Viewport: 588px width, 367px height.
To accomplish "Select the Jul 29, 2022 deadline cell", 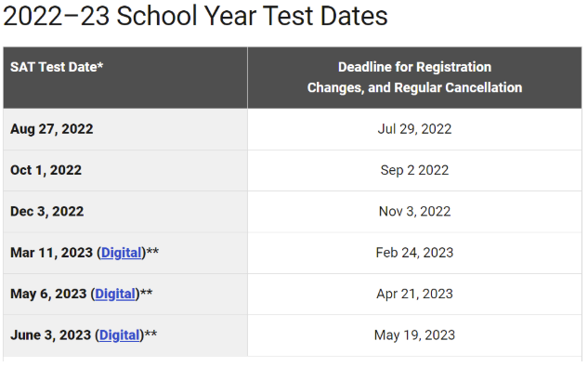I will (414, 129).
